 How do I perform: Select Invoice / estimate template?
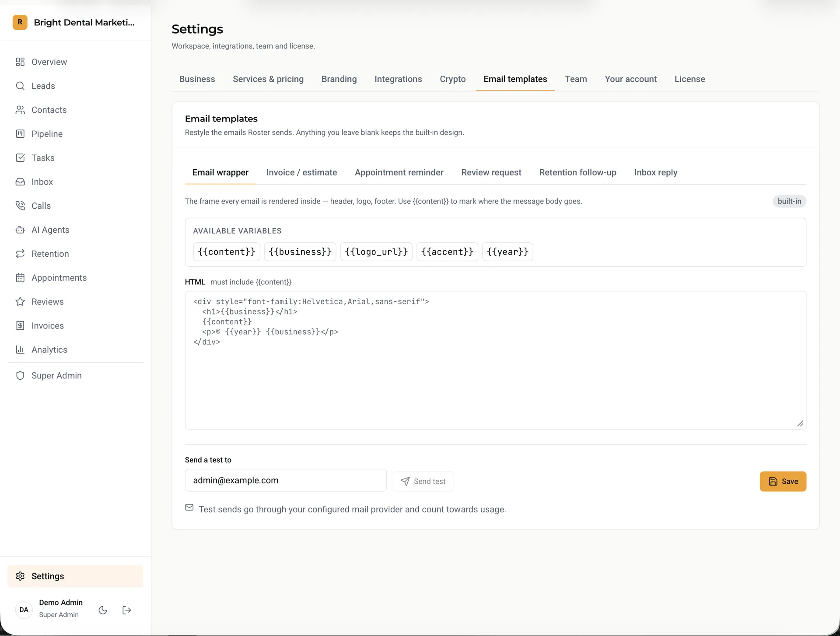tap(301, 173)
